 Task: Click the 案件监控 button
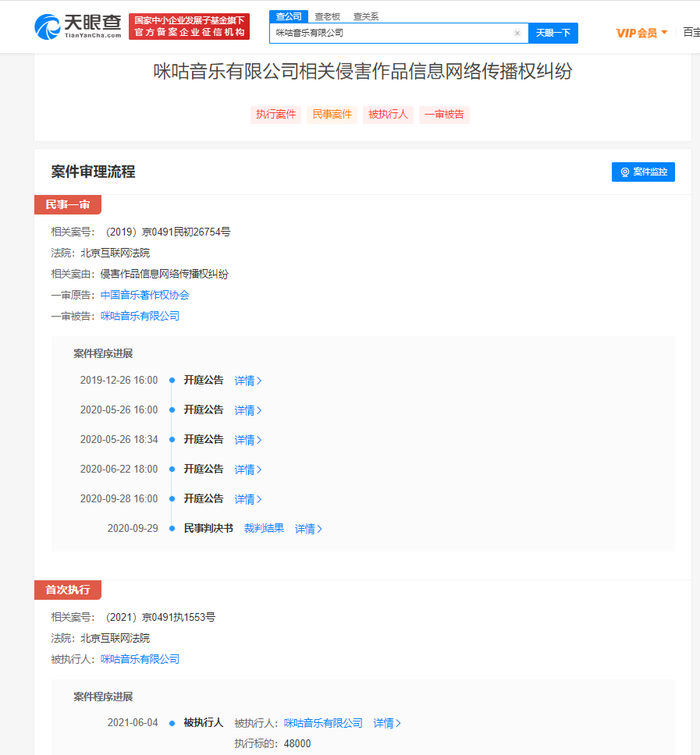point(643,172)
